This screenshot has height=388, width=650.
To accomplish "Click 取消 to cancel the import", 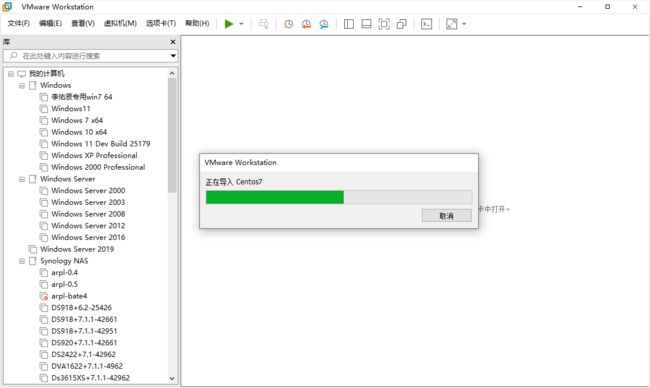I will pyautogui.click(x=446, y=216).
